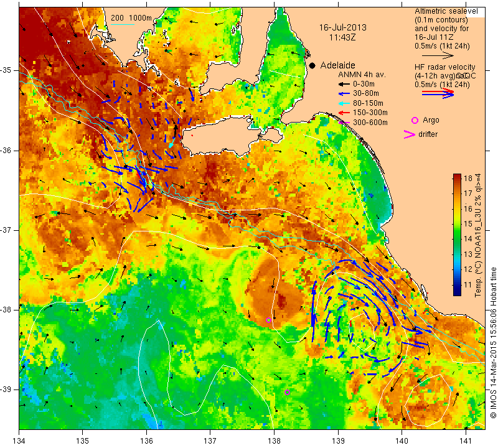The height and width of the screenshot is (448, 498).
Task: Click the "drifter" legend label
Action: click(x=428, y=134)
